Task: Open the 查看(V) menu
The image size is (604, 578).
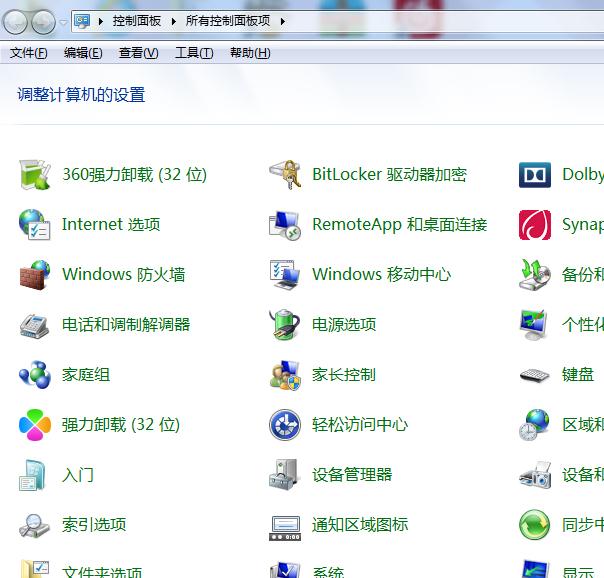Action: pyautogui.click(x=138, y=53)
